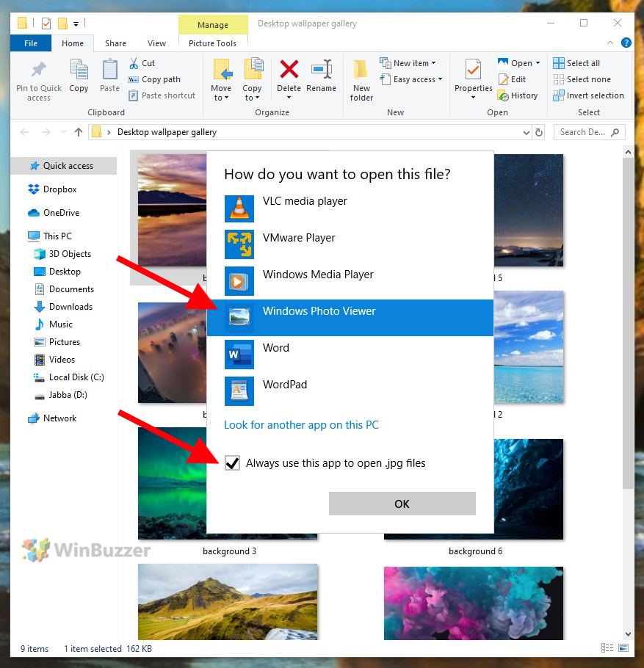The height and width of the screenshot is (668, 644).
Task: Click the History icon in ribbon
Action: click(x=503, y=96)
